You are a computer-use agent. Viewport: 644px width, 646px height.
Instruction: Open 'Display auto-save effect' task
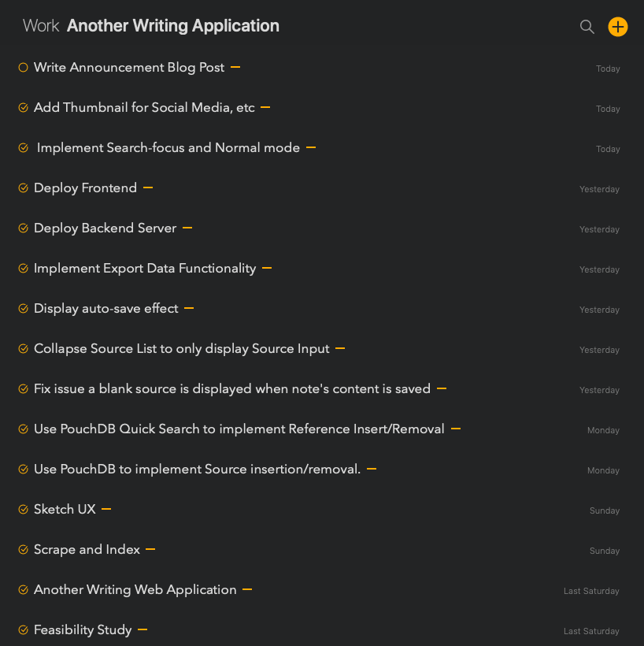(x=106, y=309)
